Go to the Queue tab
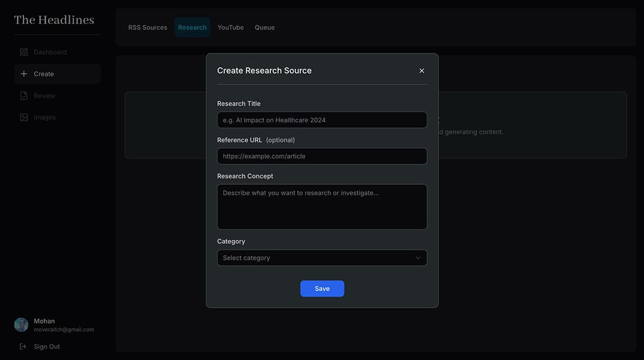 [264, 28]
